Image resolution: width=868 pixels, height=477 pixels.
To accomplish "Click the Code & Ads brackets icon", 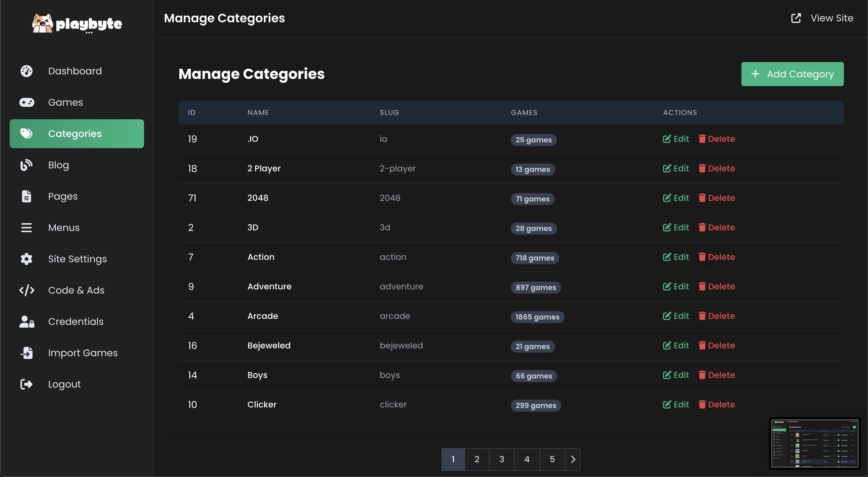I will click(26, 290).
